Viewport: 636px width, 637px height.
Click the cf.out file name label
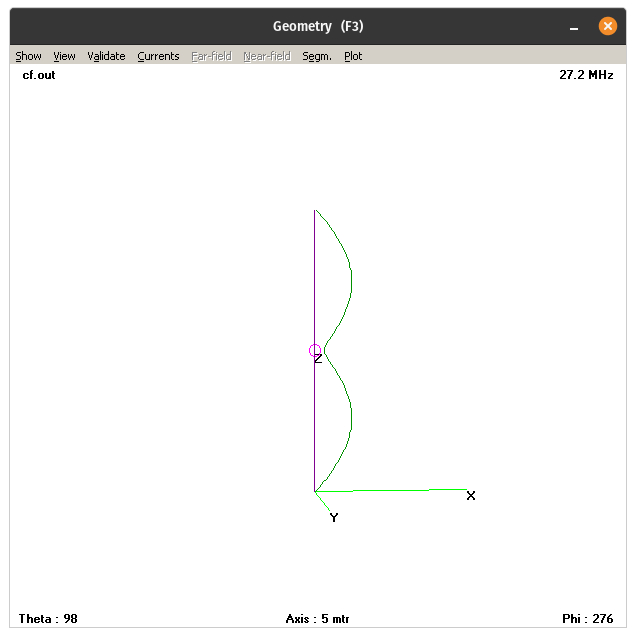(39, 75)
